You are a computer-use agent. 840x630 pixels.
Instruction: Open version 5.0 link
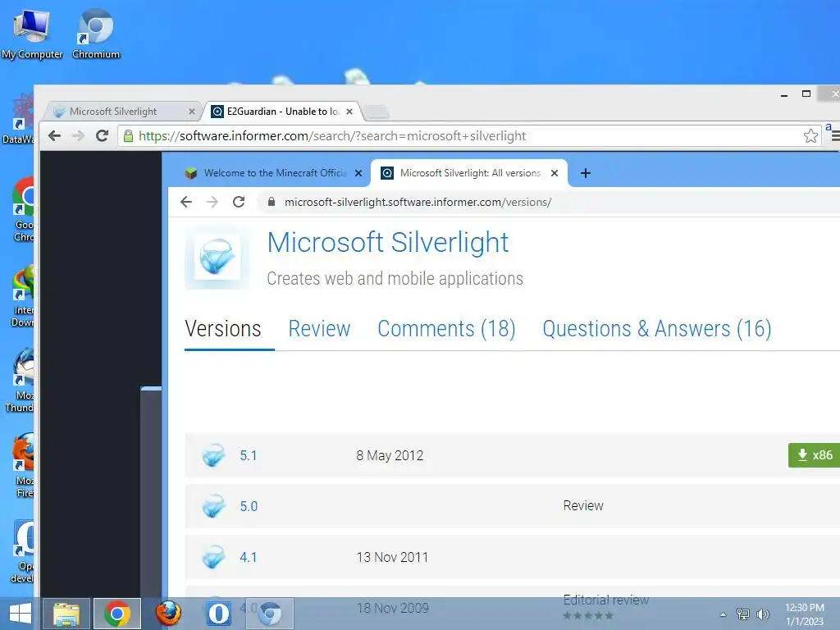point(249,506)
